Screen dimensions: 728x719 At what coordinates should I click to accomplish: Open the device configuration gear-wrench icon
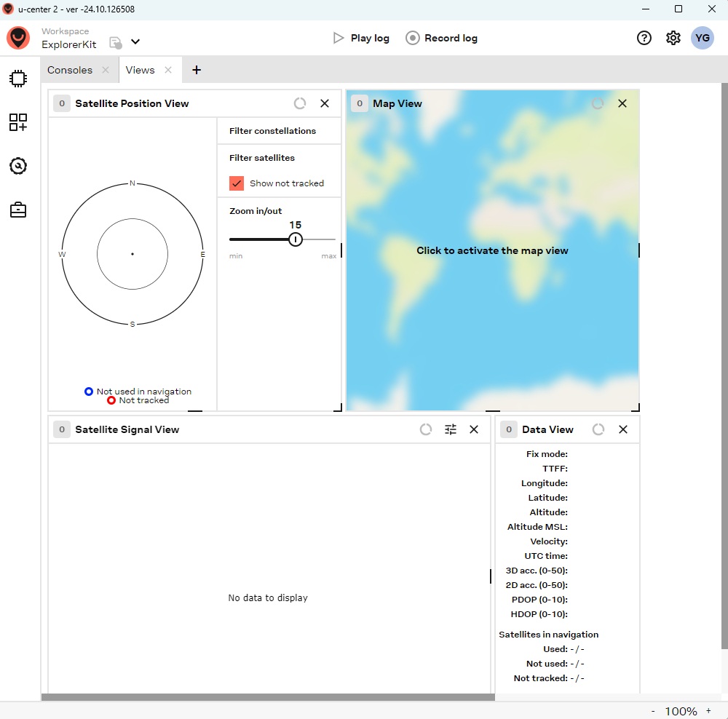click(18, 167)
